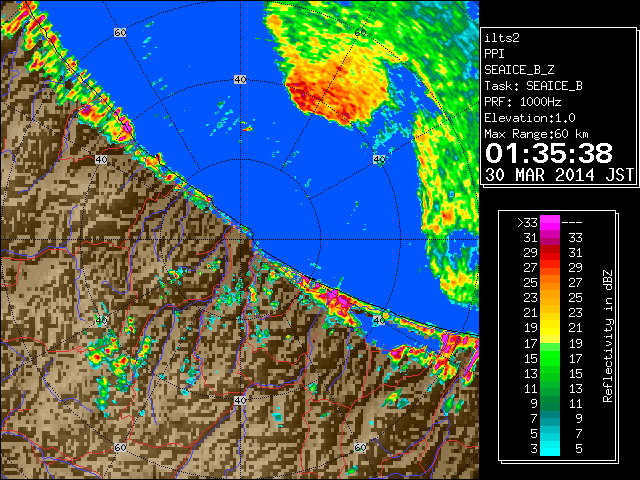
Task: Click the '---' legend label
Action: 572,223
